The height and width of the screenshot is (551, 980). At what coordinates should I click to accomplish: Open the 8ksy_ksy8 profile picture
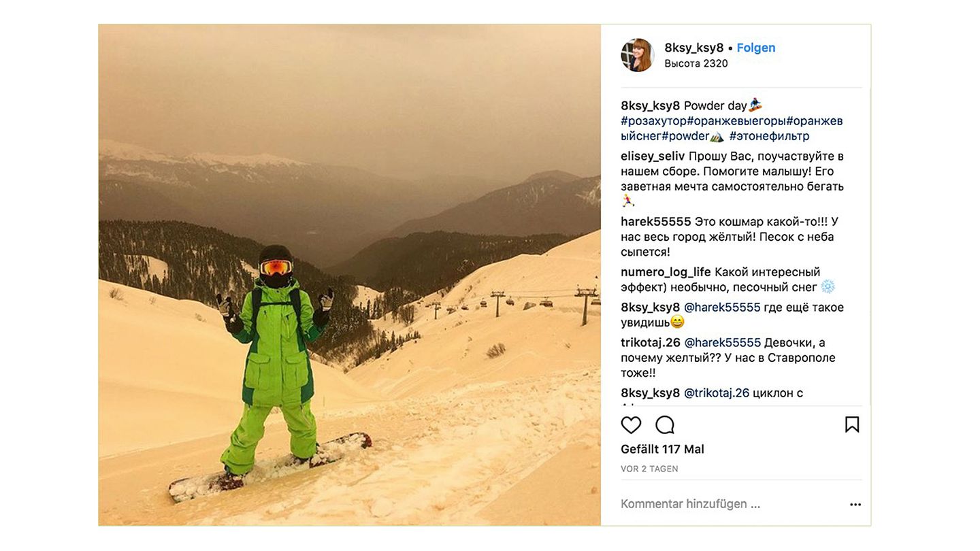638,55
